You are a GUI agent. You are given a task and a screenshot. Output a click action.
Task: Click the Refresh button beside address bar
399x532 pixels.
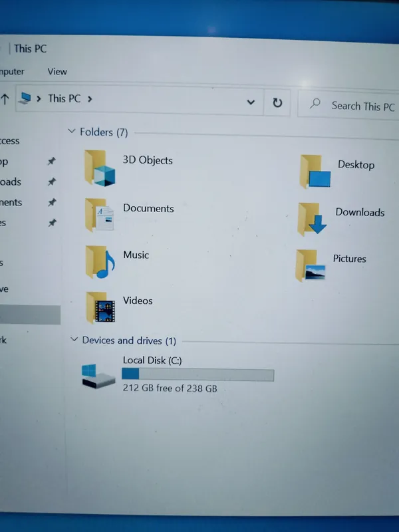277,102
